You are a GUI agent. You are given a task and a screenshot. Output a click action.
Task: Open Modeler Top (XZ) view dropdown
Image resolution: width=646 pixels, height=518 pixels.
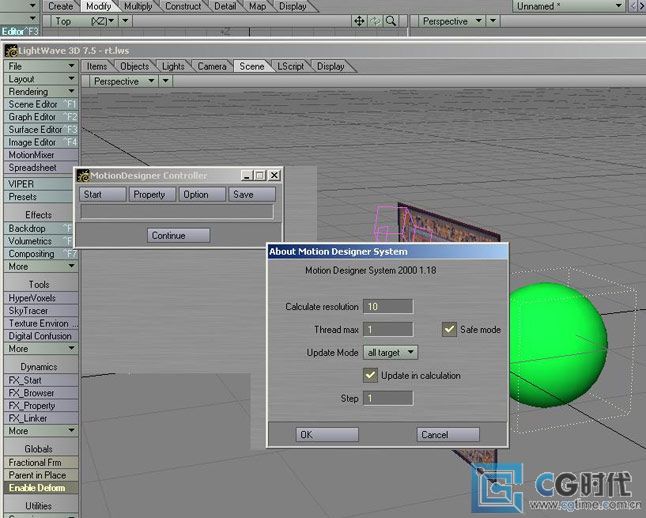pyautogui.click(x=84, y=21)
